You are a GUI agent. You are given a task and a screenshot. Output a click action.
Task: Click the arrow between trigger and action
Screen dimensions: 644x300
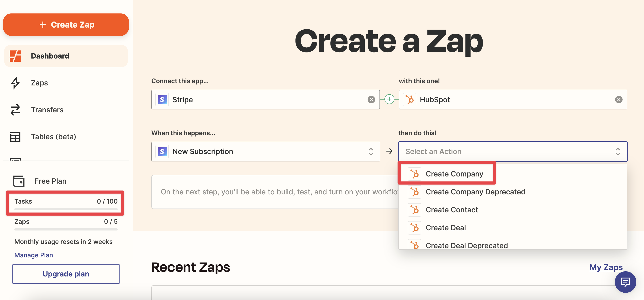tap(389, 151)
